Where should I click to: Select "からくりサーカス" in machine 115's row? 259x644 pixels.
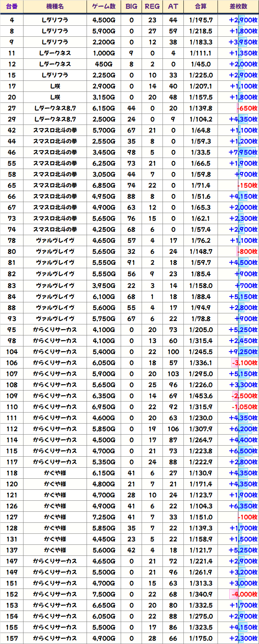55,451
